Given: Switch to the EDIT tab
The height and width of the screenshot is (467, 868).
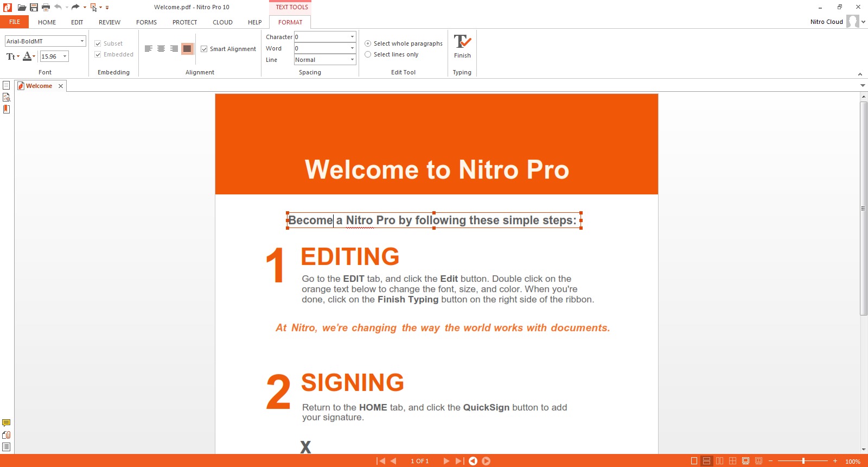Looking at the screenshot, I should [x=77, y=22].
